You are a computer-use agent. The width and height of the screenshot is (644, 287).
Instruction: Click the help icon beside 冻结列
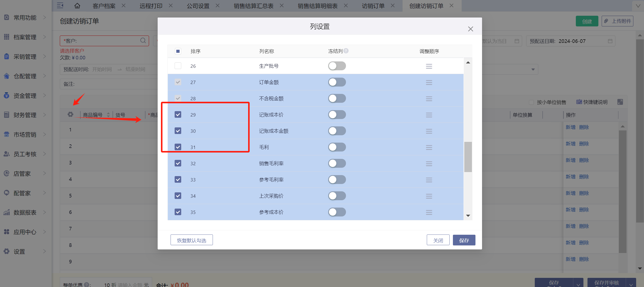tap(346, 51)
